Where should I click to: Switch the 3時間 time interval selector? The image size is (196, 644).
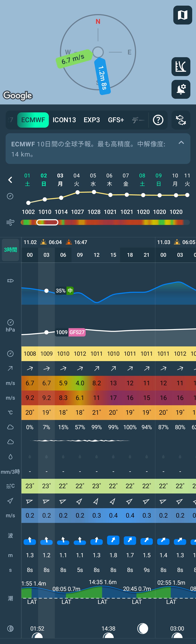pos(11,250)
